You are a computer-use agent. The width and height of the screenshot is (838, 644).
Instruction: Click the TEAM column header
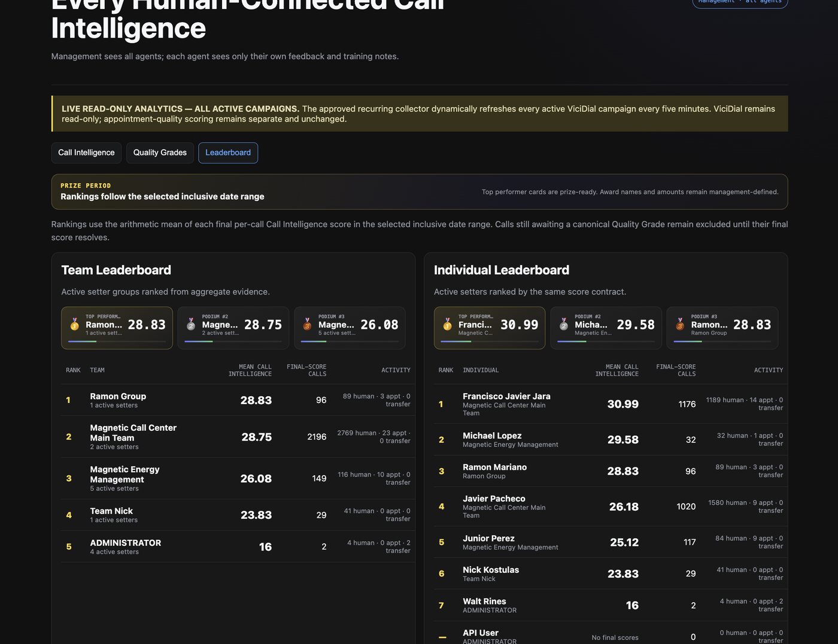tap(97, 370)
